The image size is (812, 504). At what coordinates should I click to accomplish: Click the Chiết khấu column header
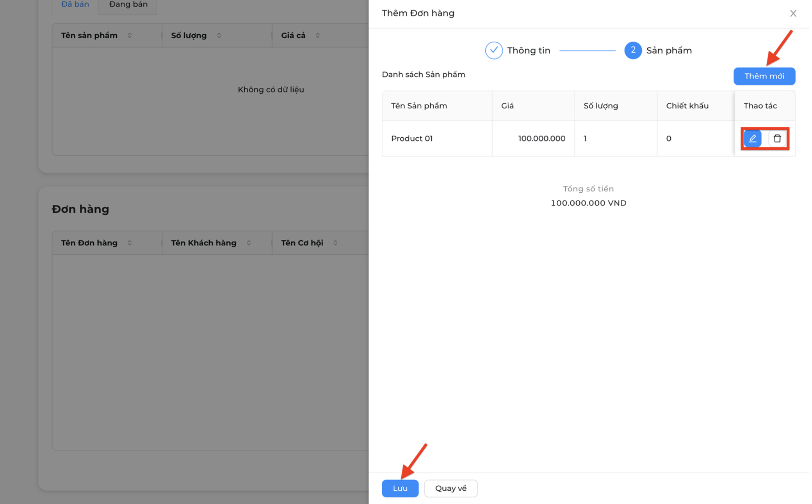pyautogui.click(x=696, y=106)
